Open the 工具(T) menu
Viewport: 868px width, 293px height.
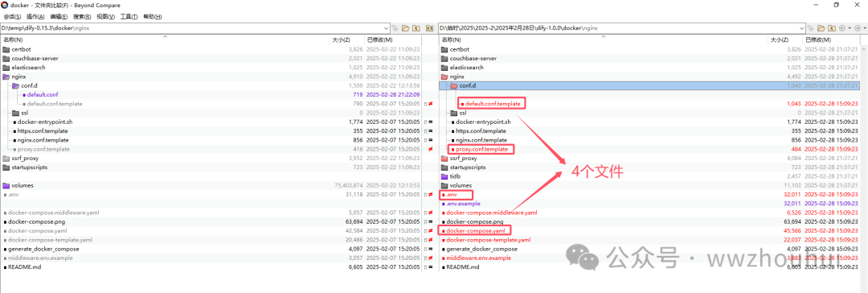[x=129, y=17]
